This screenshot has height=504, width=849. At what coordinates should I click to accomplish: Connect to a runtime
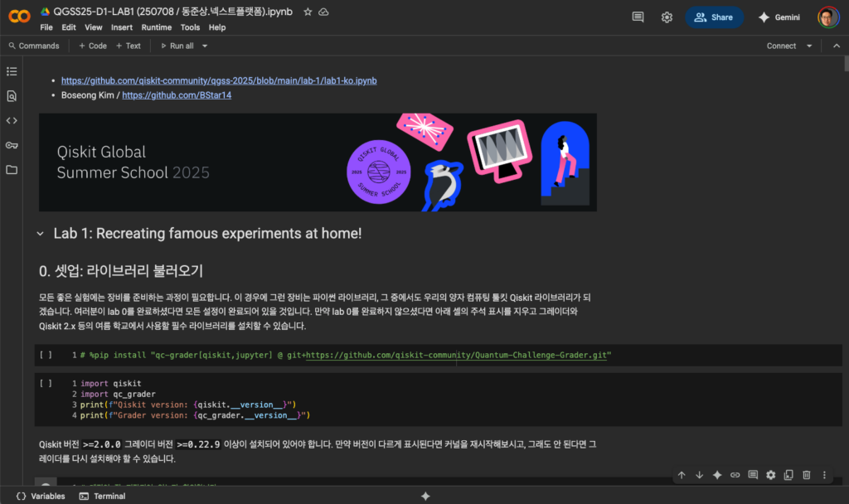pos(781,46)
